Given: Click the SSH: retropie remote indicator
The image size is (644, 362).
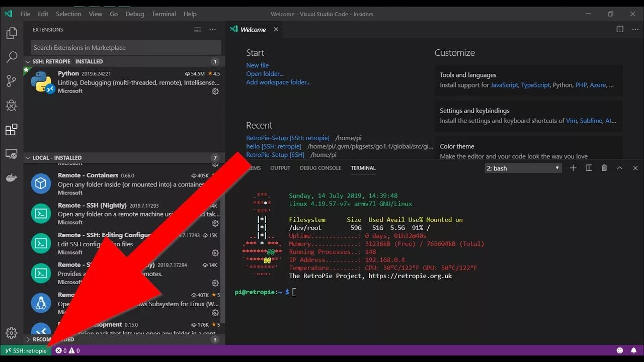Looking at the screenshot, I should coord(26,350).
